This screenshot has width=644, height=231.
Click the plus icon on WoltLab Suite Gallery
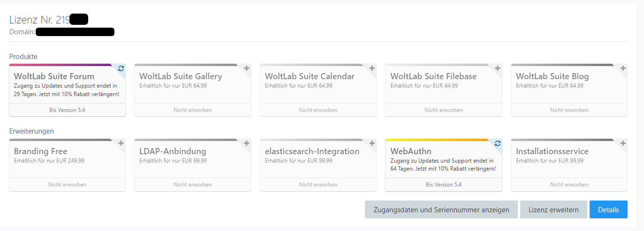click(247, 68)
